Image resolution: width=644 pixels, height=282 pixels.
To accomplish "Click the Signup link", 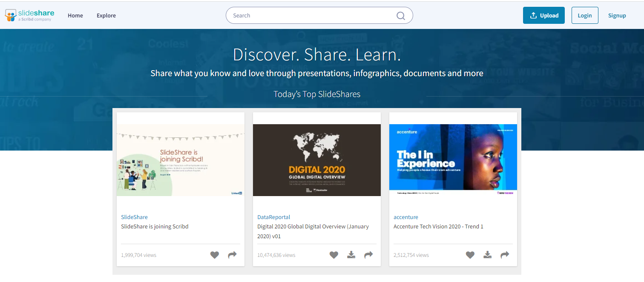I will click(617, 15).
